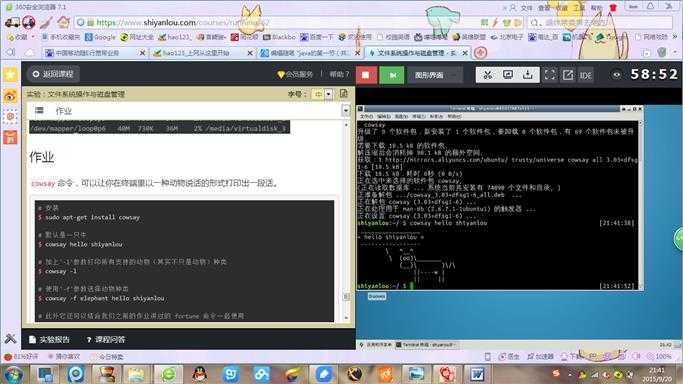The height and width of the screenshot is (384, 683).
Task: Click the IDE button
Action: 585,75
